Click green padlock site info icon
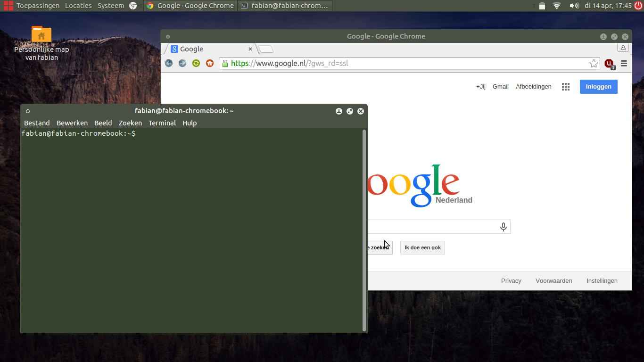The image size is (644, 362). (225, 63)
